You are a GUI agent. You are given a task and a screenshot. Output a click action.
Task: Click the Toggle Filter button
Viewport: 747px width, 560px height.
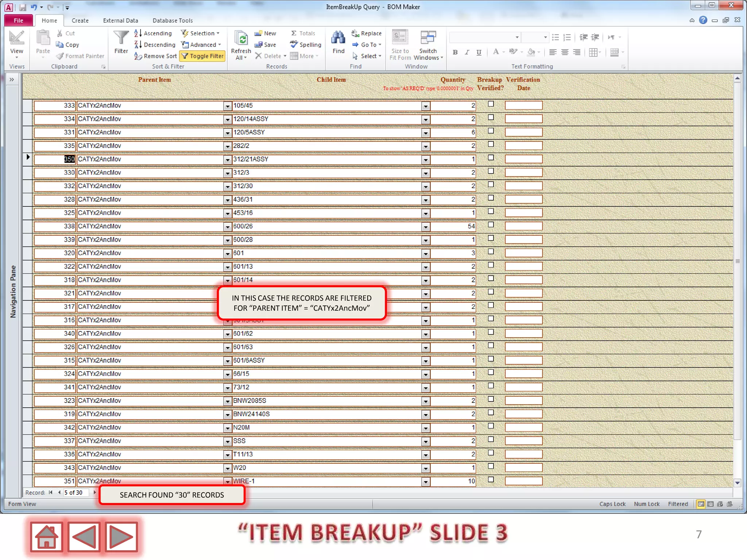(x=202, y=56)
